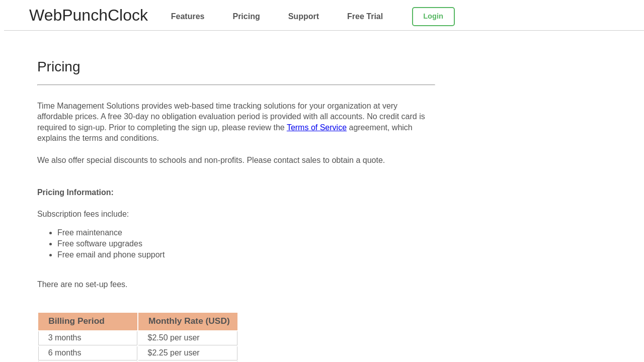Open the Features menu item

pos(188,17)
